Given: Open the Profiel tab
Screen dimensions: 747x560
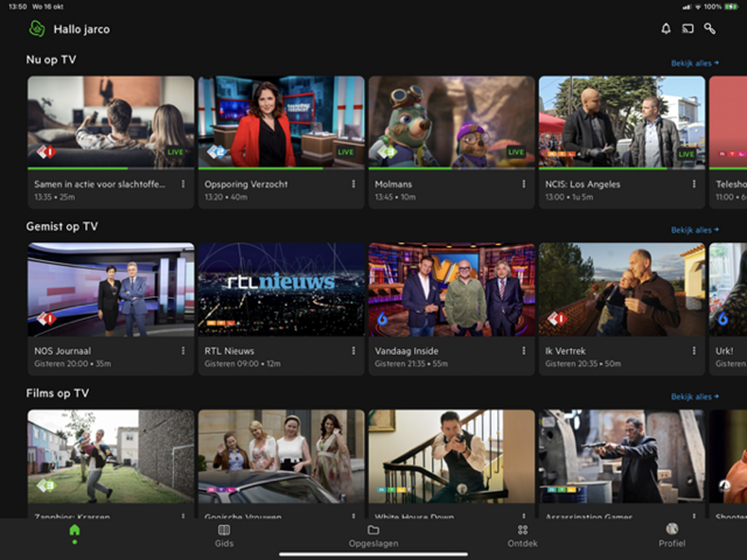Looking at the screenshot, I should click(x=672, y=536).
